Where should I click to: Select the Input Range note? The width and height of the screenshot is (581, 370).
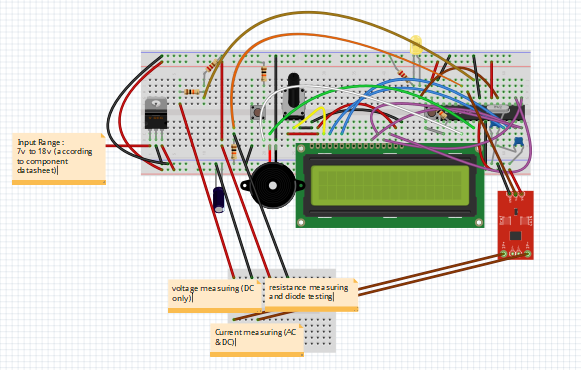pos(59,159)
